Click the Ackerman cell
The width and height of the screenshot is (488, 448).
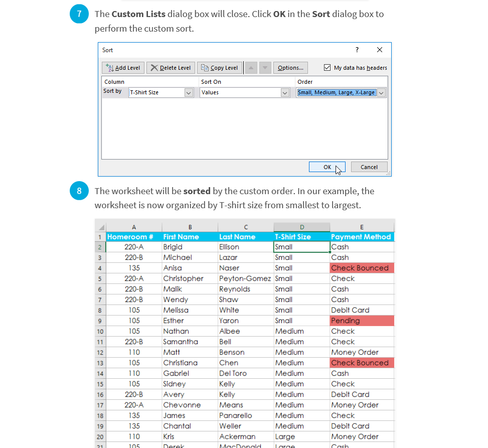246,436
